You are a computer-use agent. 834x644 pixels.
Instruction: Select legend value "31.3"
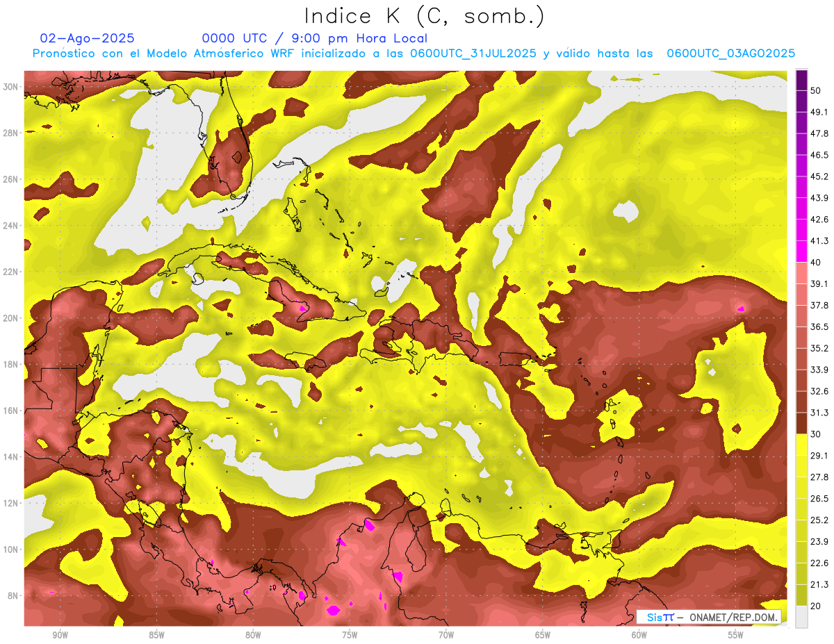(819, 413)
